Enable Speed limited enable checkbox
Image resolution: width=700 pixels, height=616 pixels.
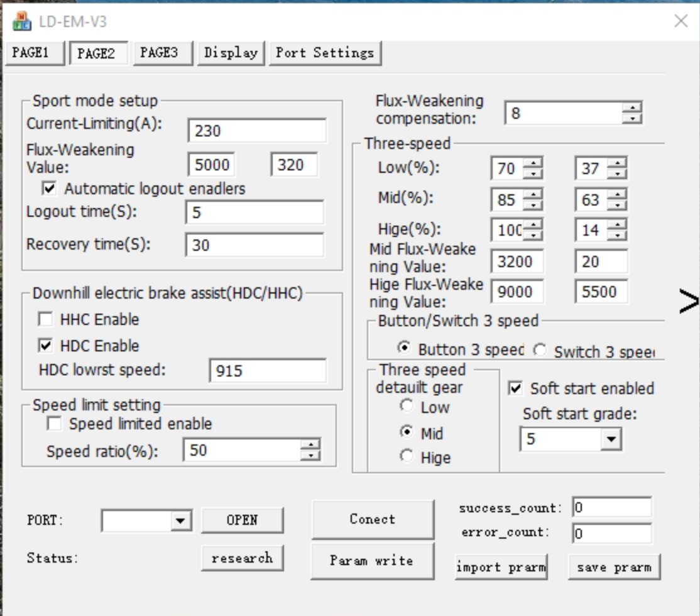55,424
